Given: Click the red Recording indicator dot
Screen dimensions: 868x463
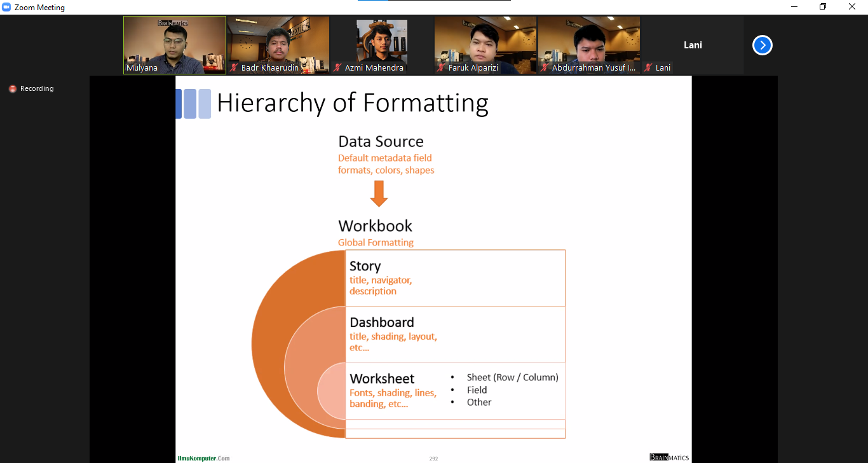Looking at the screenshot, I should click(x=12, y=89).
